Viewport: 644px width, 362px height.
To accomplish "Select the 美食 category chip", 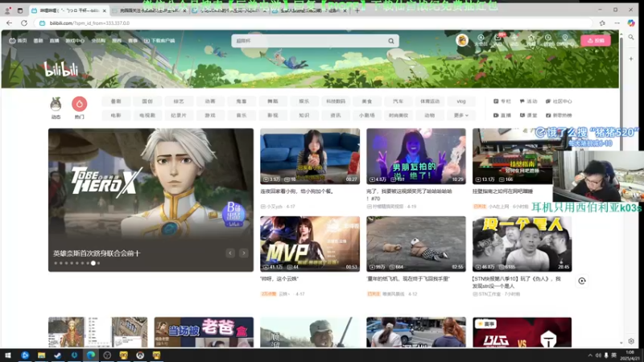I will pyautogui.click(x=367, y=101).
